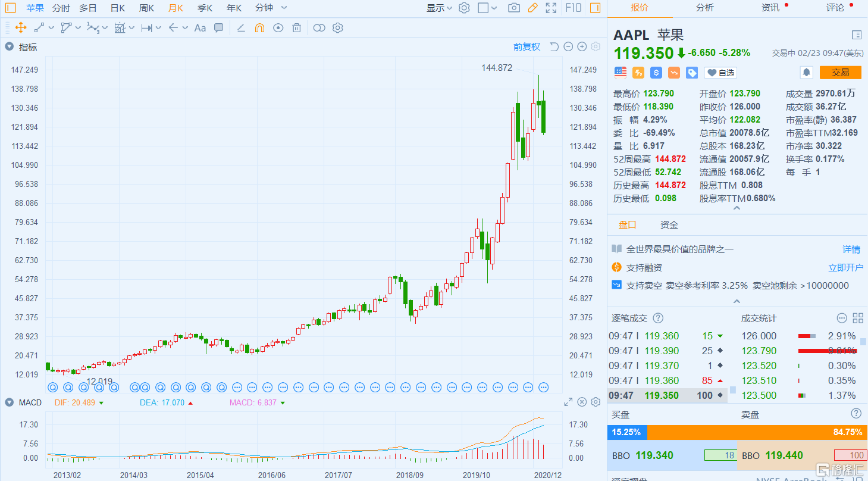Set a price alert with bell icon

pyautogui.click(x=807, y=72)
